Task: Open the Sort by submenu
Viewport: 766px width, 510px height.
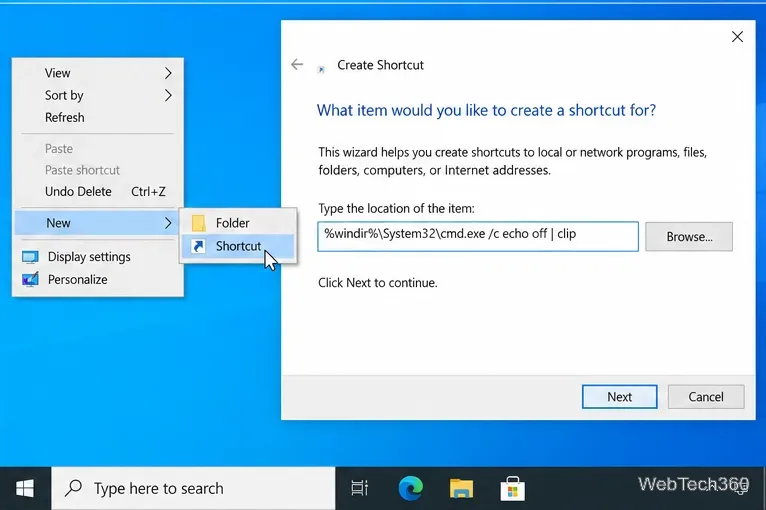Action: [x=98, y=95]
